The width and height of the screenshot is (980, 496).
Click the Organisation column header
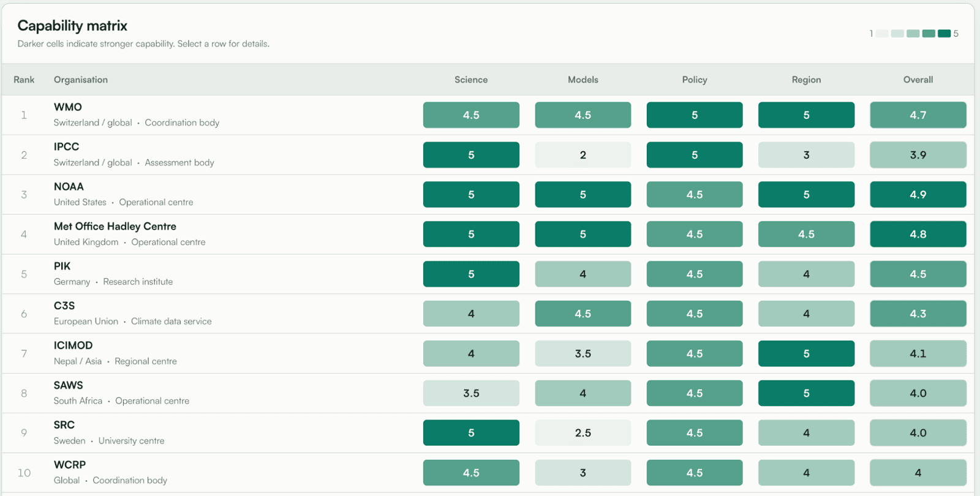tap(81, 80)
